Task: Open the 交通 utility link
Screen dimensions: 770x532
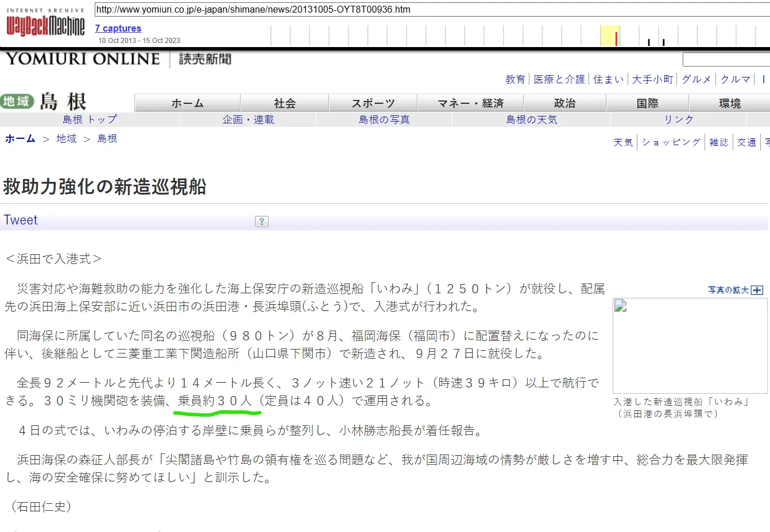Action: click(x=746, y=142)
